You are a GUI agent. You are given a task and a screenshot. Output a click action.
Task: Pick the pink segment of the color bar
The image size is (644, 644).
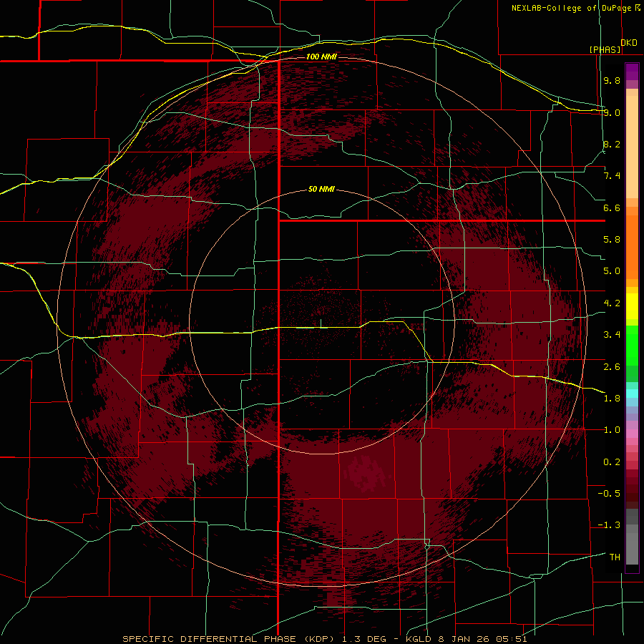pyautogui.click(x=632, y=434)
